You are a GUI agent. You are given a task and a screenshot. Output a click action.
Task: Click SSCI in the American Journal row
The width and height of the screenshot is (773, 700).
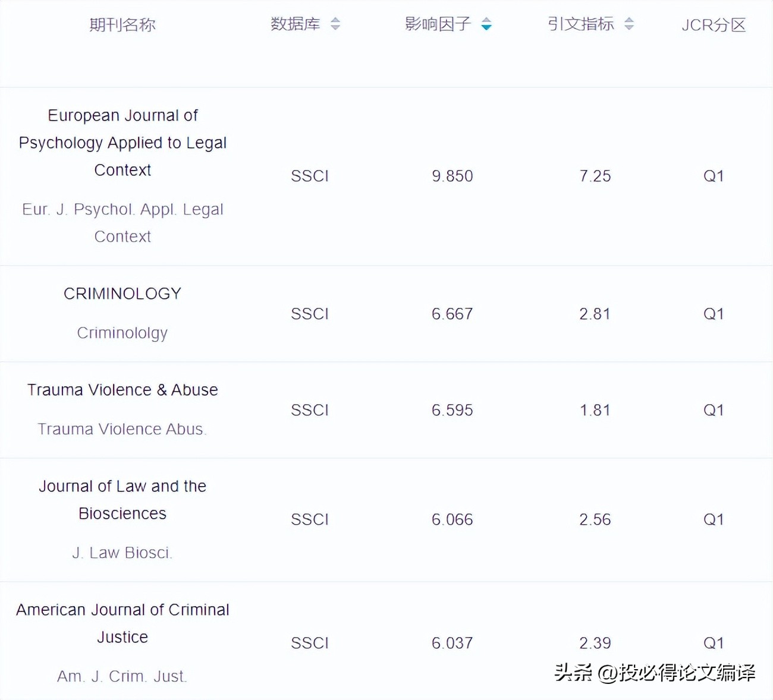click(310, 643)
